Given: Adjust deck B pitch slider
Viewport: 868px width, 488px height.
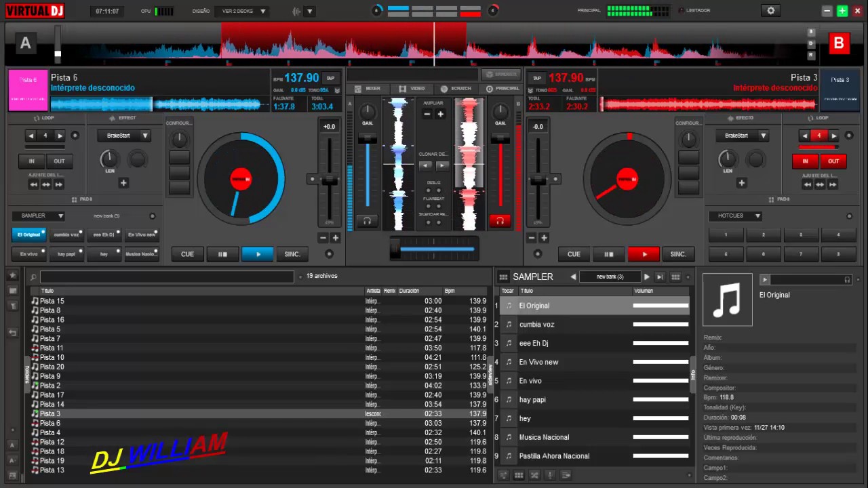Looking at the screenshot, I should (x=537, y=180).
